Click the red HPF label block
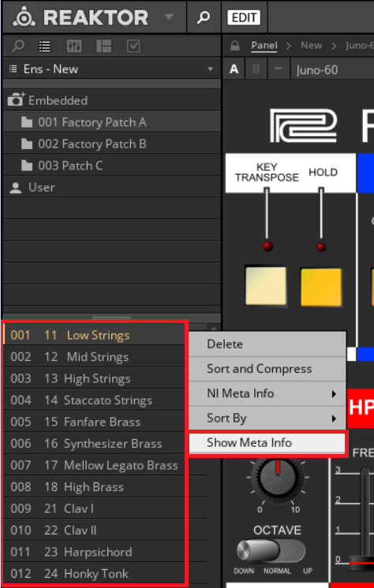 [361, 408]
